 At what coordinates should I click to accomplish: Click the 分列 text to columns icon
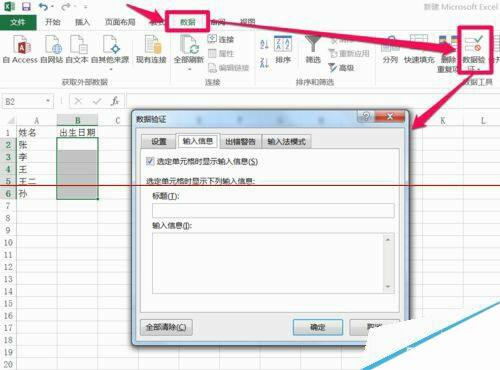coord(390,44)
